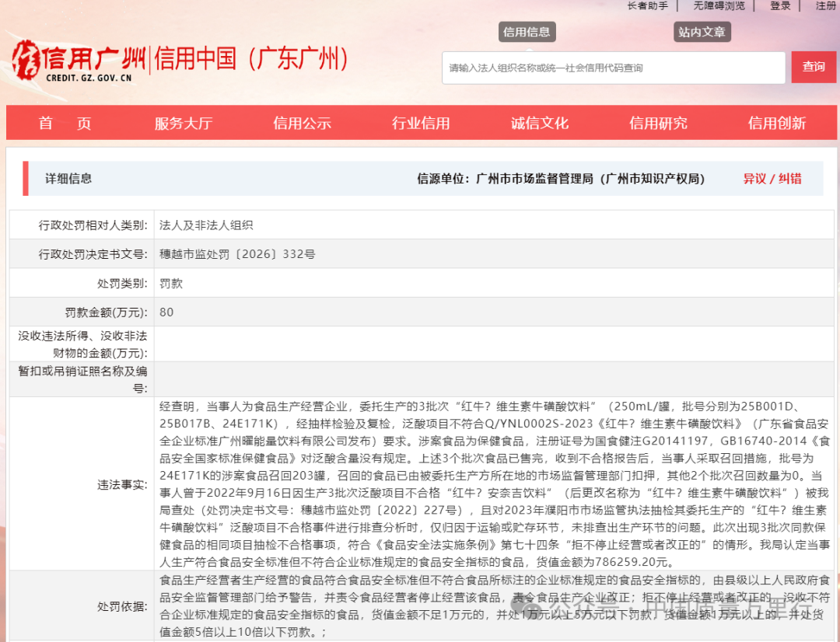Select the 站内文章 search tab
This screenshot has height=642, width=840.
(702, 32)
